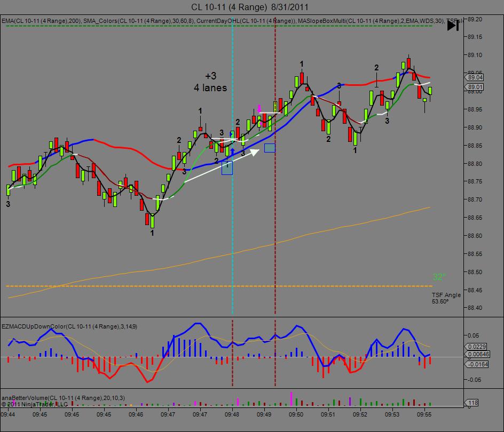Select the 89.04 price marker tag
The width and height of the screenshot is (504, 432).
pos(475,77)
